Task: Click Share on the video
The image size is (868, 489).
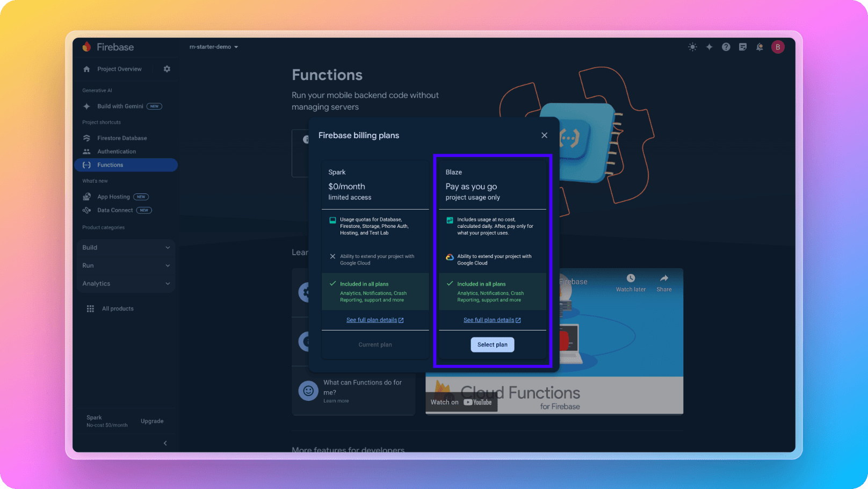Action: [664, 283]
